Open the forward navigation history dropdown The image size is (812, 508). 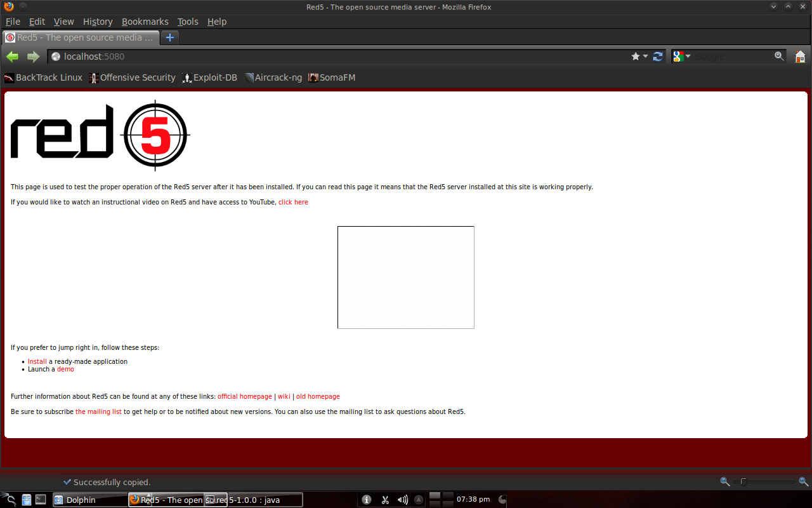pyautogui.click(x=33, y=56)
